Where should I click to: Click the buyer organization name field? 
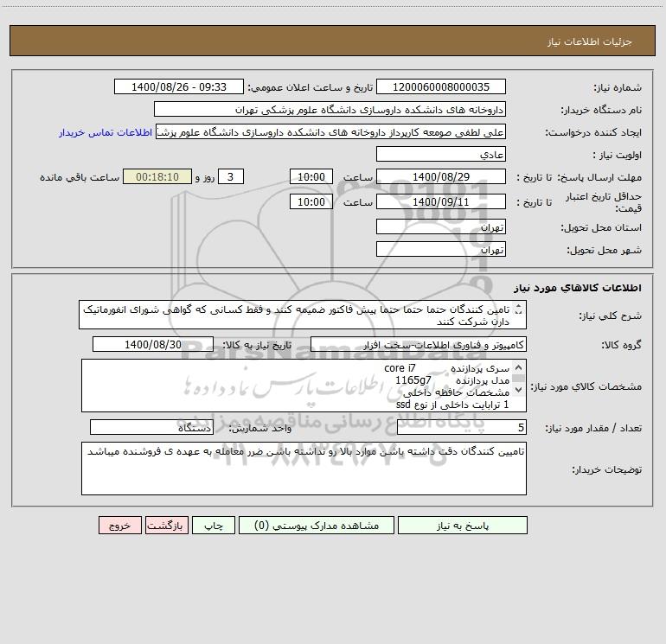tap(330, 110)
